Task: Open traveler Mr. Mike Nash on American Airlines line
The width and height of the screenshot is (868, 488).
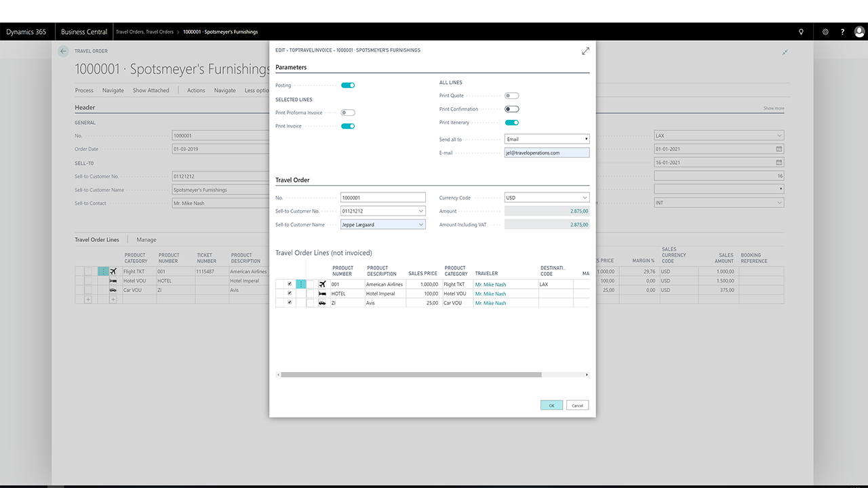Action: point(490,285)
